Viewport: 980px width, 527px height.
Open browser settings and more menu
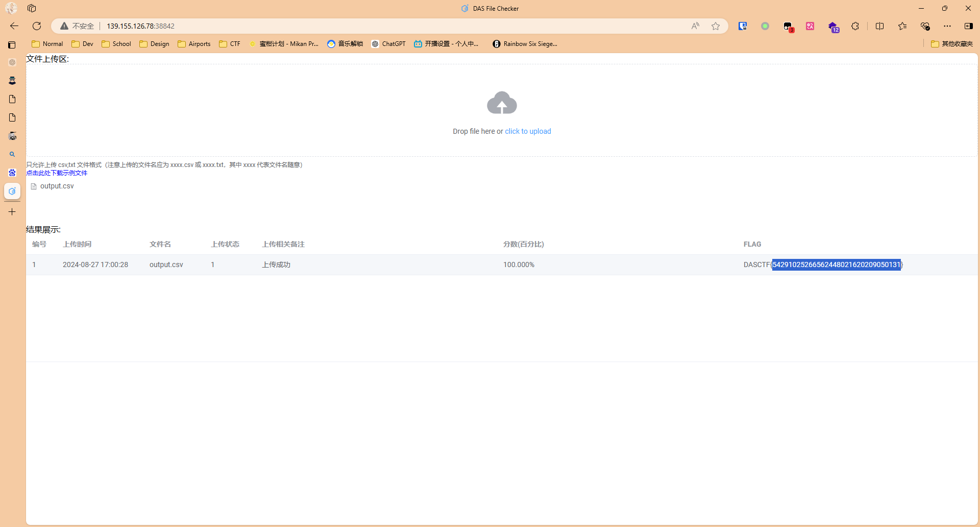click(x=947, y=26)
